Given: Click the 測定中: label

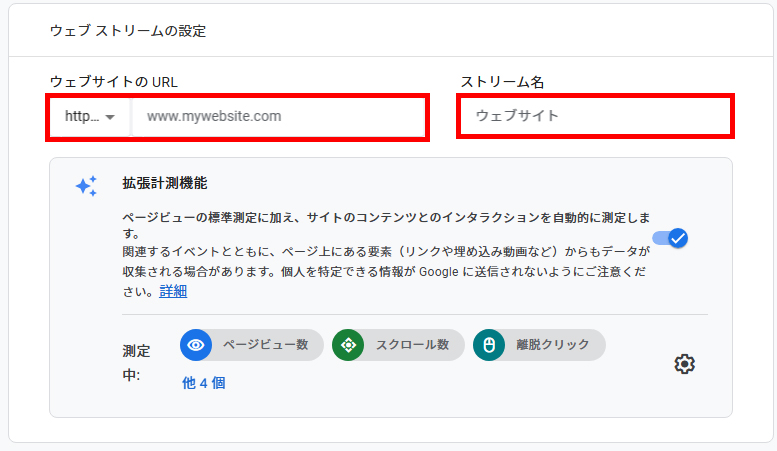Looking at the screenshot, I should [136, 363].
